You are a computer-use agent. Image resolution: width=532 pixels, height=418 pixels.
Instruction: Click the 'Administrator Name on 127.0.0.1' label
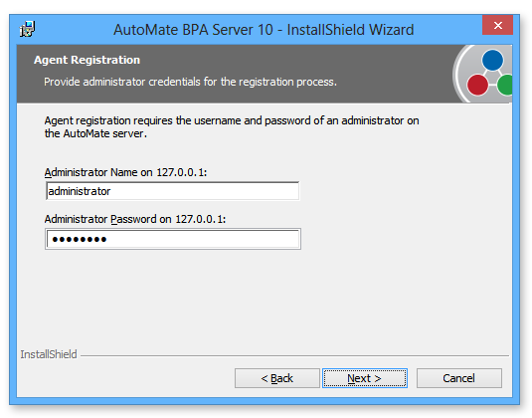tap(125, 172)
